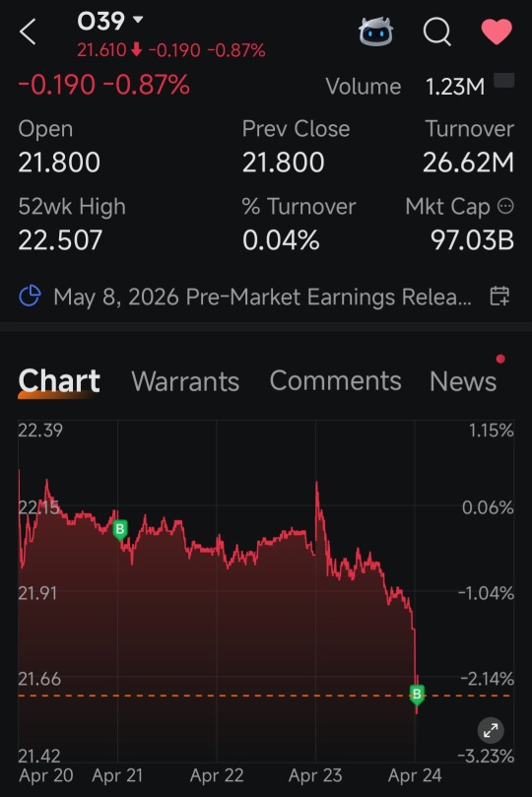
Task: Open the robot AI assistant icon
Action: 376,32
